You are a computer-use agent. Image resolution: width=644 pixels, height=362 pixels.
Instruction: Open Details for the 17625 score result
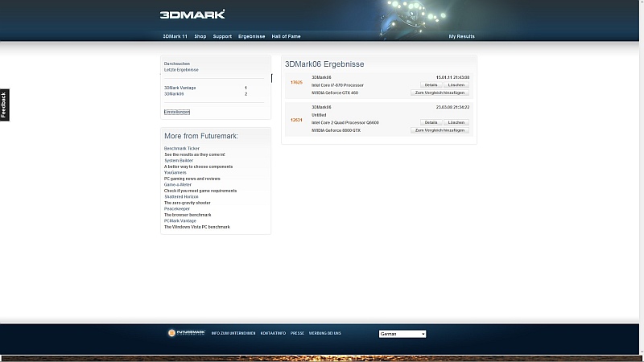tap(431, 85)
